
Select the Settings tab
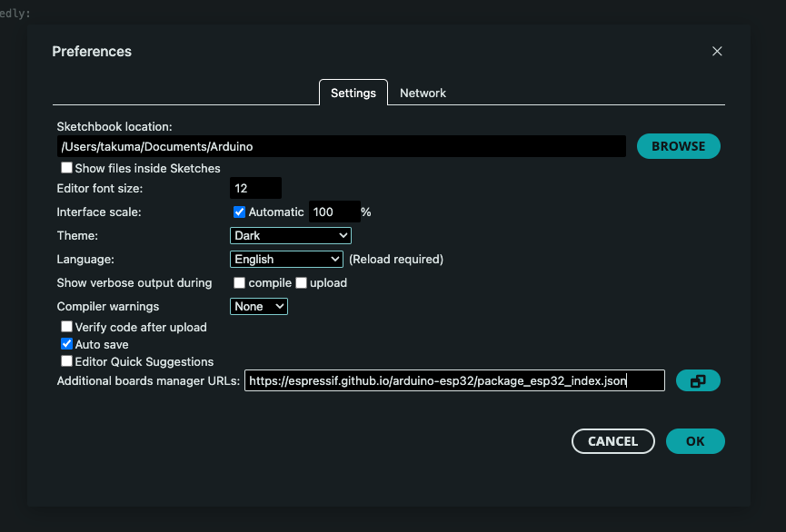[353, 94]
